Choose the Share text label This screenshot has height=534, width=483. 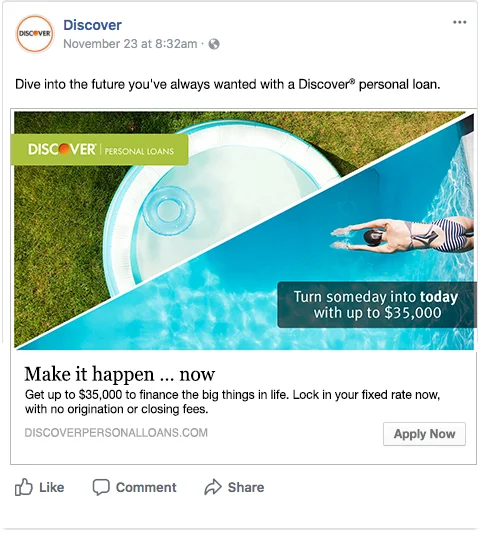(246, 487)
